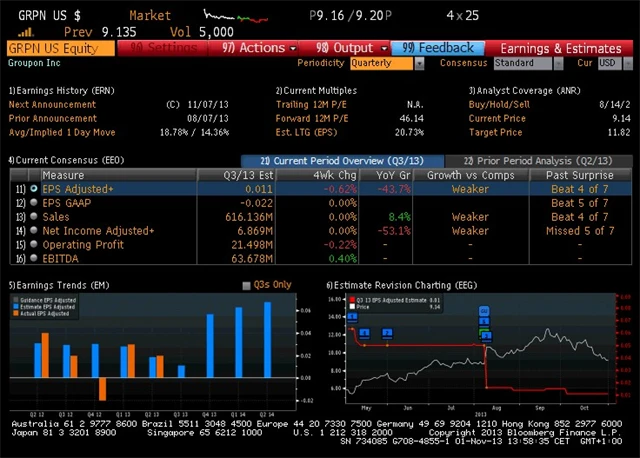Click the Prior Announcement date 08/07/13
Screen dimensions: 640x458
pyautogui.click(x=208, y=118)
